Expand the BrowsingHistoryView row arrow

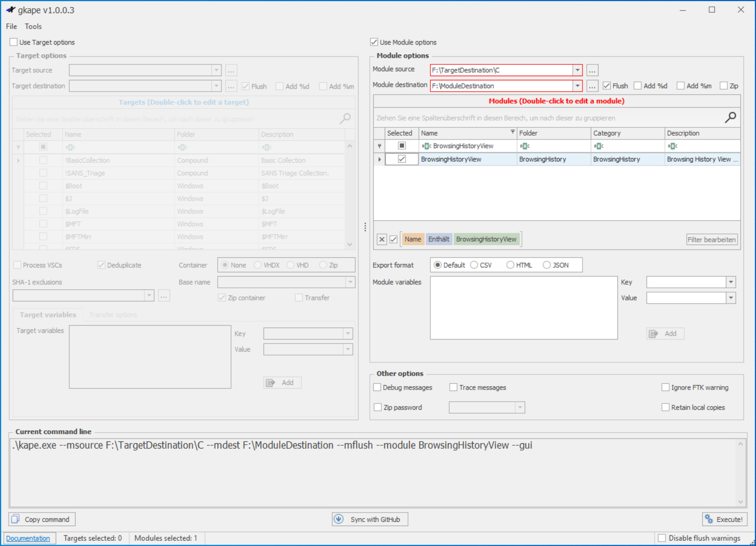tap(379, 159)
